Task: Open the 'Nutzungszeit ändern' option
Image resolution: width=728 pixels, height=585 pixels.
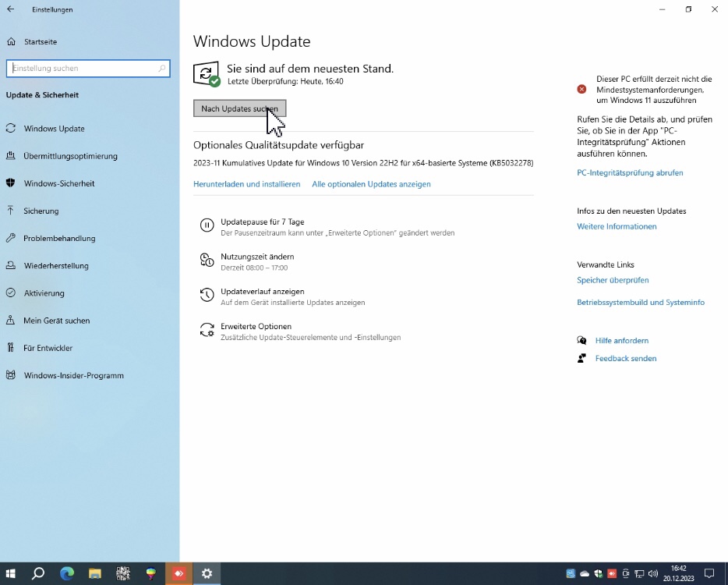Action: [247, 262]
